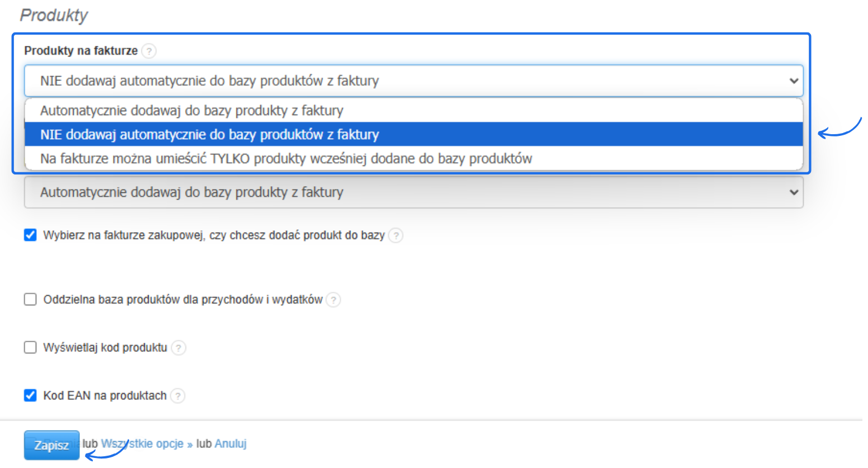Open help tooltip for Kod EAN na produktach
This screenshot has width=868, height=468.
point(178,396)
